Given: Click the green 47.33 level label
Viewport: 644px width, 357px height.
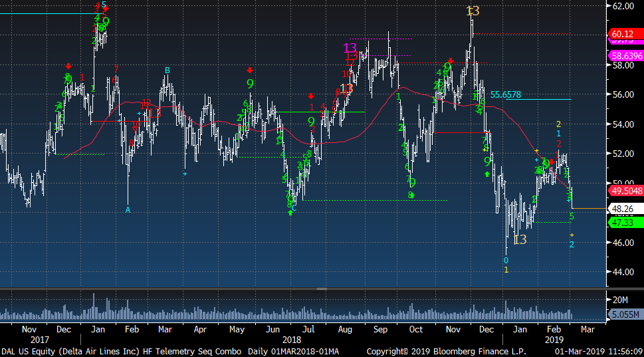Looking at the screenshot, I should coord(625,223).
